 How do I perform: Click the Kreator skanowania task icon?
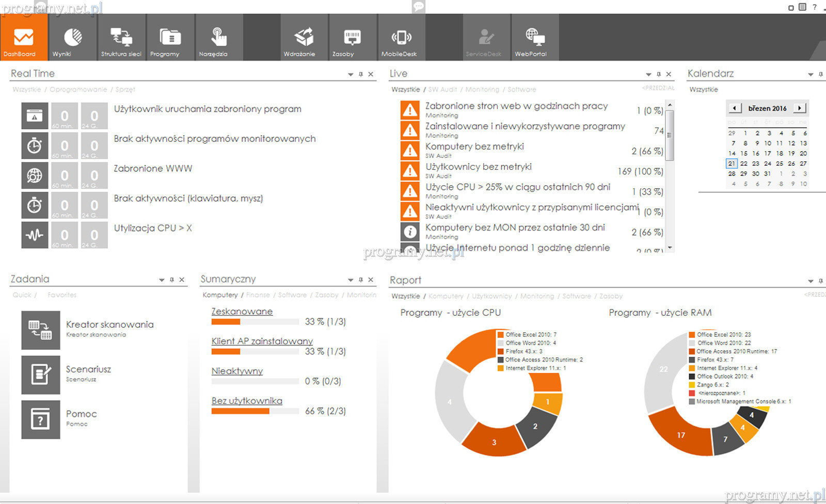click(41, 330)
